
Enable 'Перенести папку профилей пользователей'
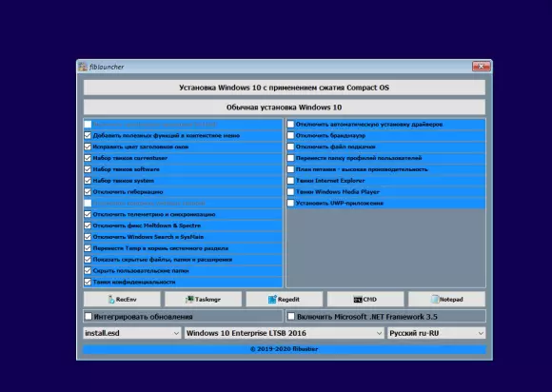pos(290,158)
